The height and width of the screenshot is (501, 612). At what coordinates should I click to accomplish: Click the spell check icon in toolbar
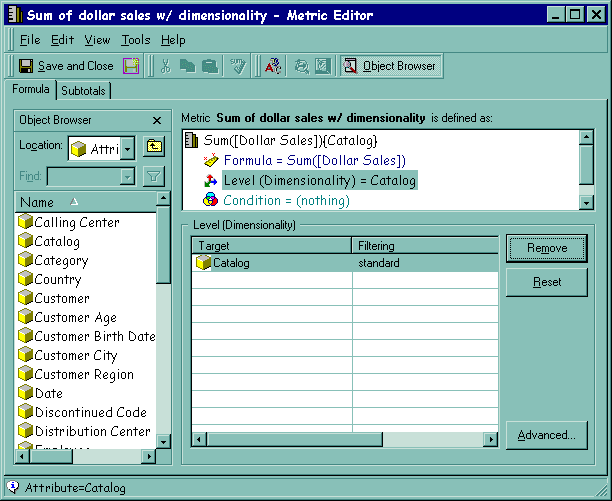[272, 66]
